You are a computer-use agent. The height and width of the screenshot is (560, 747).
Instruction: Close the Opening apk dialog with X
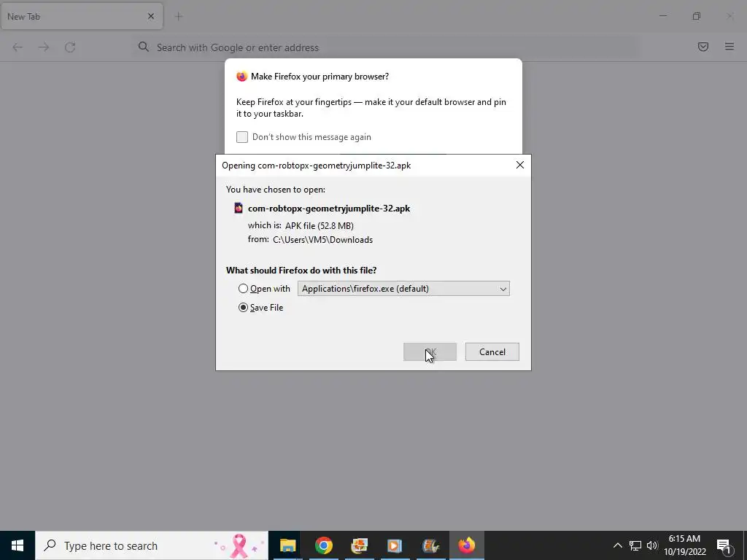coord(519,165)
